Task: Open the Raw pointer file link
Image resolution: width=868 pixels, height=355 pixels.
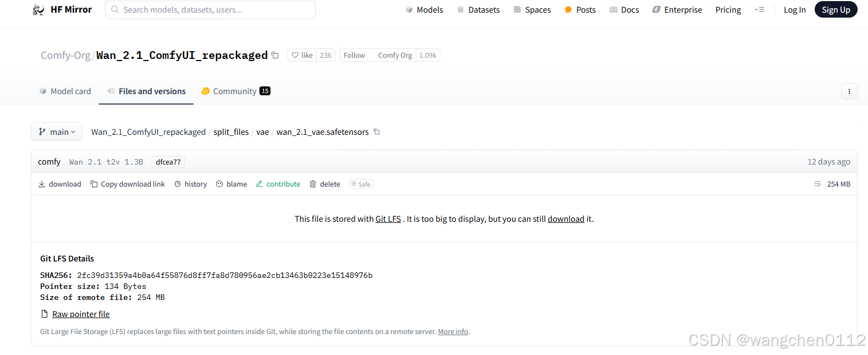Action: coord(81,314)
